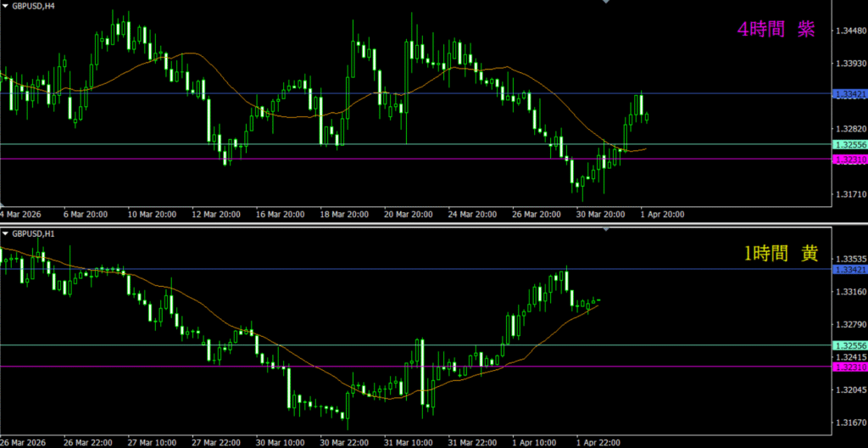868x448 pixels.
Task: Select the blue 1.33421 price tag on H4 chart
Action: pyautogui.click(x=849, y=94)
